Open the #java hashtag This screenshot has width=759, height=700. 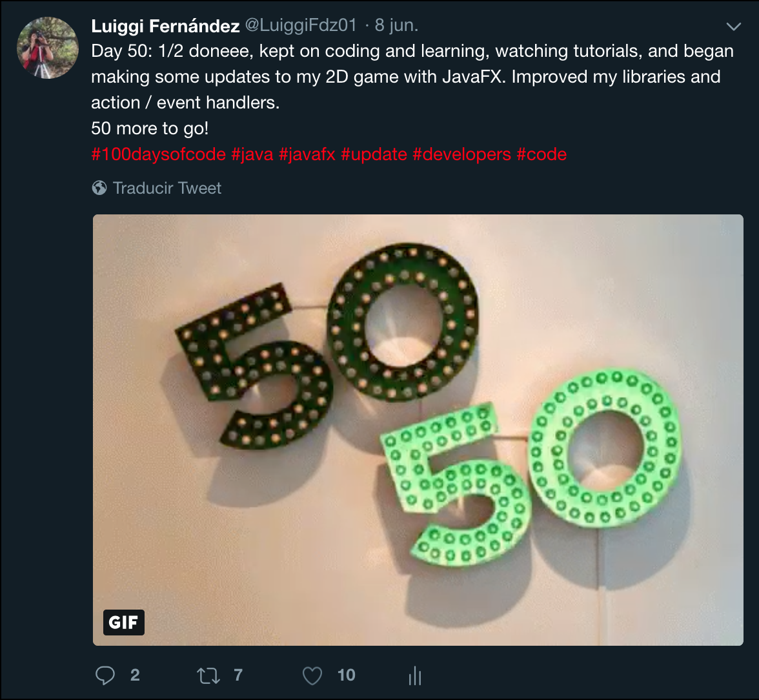point(252,154)
